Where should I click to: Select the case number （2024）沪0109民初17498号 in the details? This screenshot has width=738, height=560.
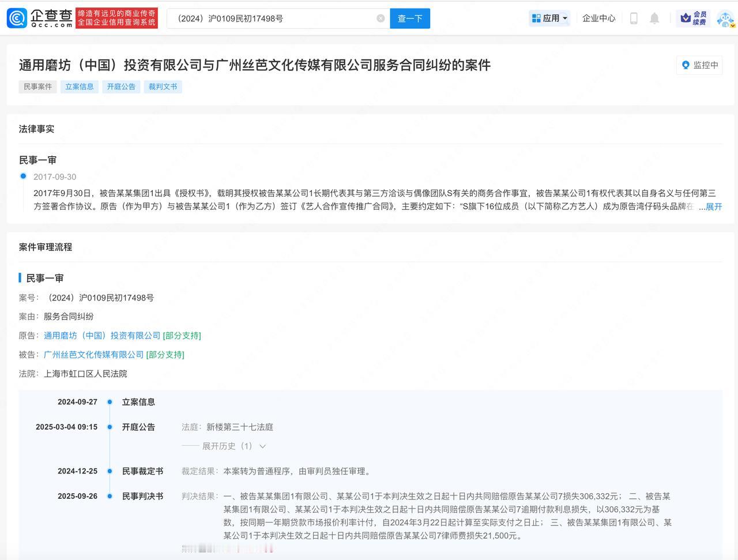click(99, 298)
